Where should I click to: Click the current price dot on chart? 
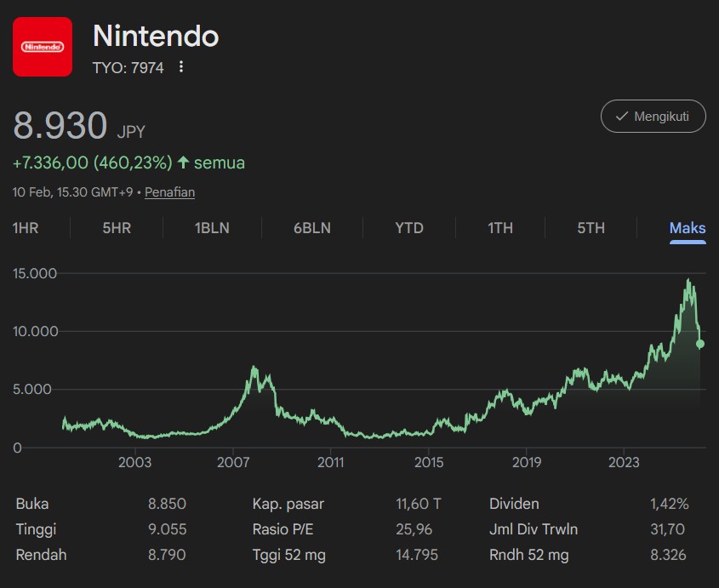point(700,344)
